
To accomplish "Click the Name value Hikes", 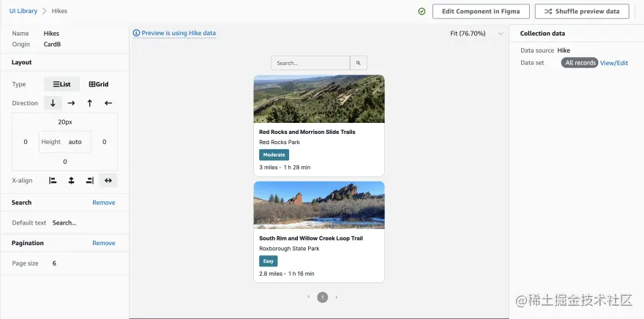I will [x=51, y=33].
